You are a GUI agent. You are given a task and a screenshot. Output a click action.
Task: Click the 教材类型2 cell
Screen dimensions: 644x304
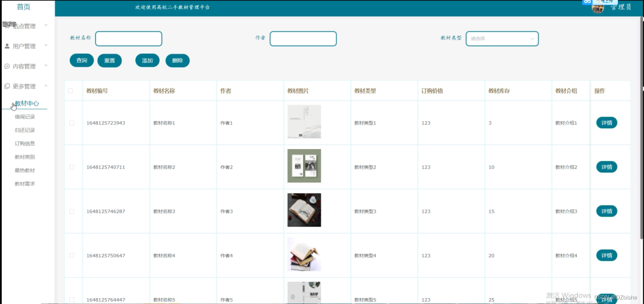point(365,167)
